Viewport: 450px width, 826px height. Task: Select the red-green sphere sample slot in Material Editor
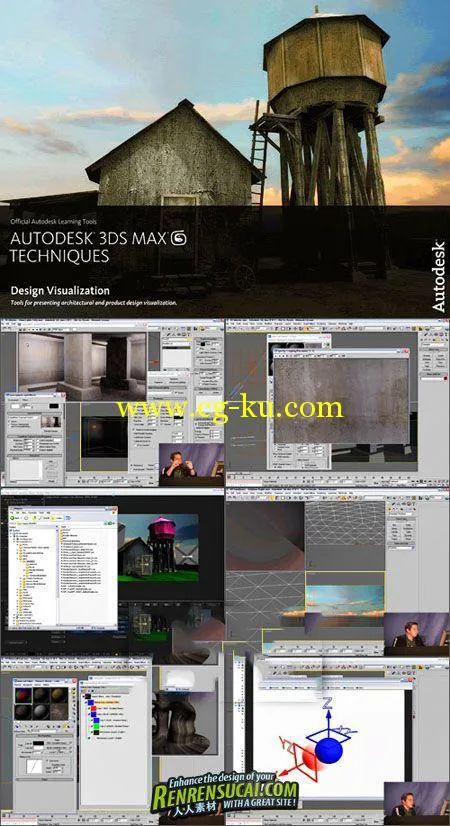tap(23, 695)
